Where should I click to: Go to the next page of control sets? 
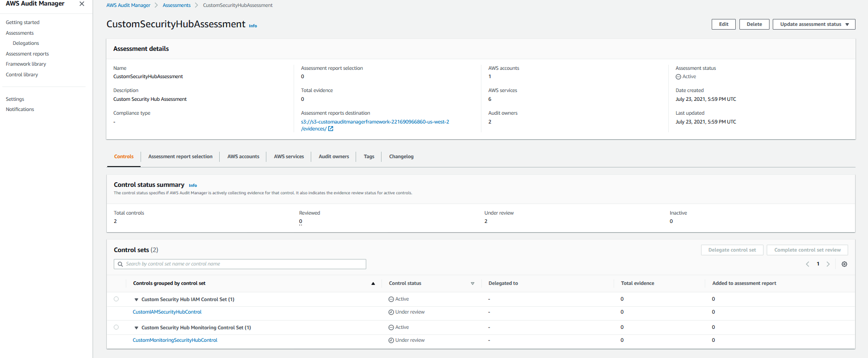click(x=828, y=264)
